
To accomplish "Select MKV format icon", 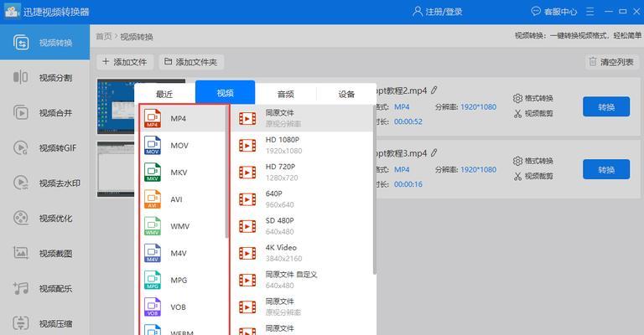I will point(153,173).
